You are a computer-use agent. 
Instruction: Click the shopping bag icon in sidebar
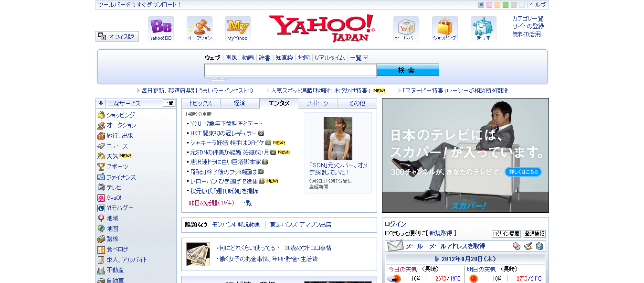[x=101, y=115]
